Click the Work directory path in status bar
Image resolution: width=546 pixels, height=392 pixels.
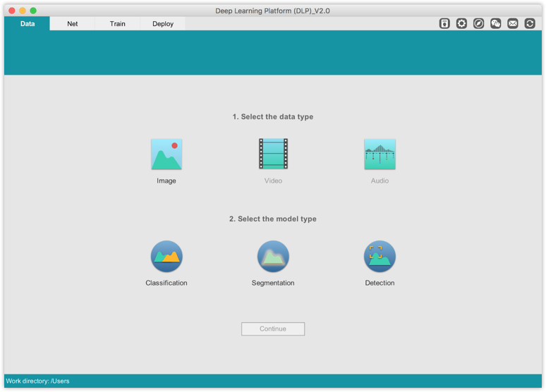click(38, 381)
